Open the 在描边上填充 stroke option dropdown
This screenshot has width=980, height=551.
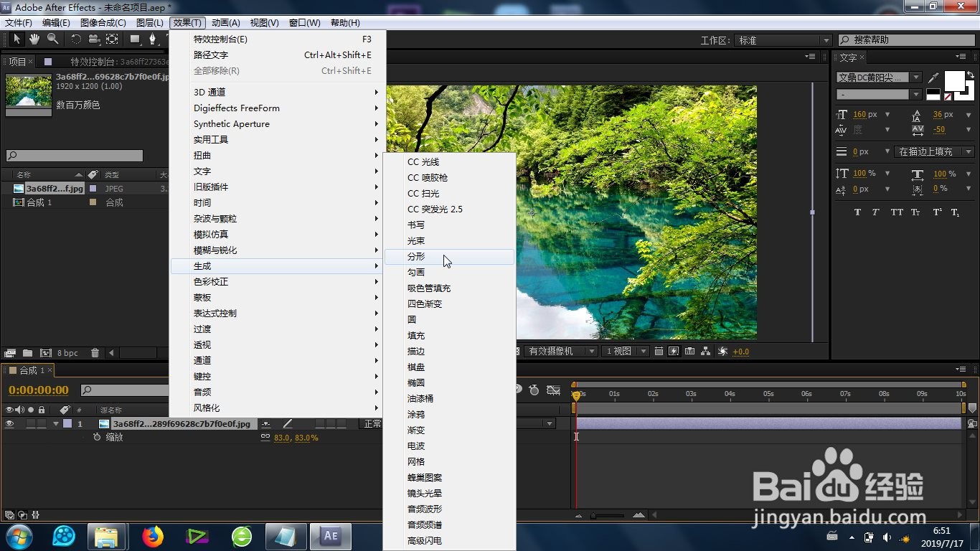(x=936, y=151)
